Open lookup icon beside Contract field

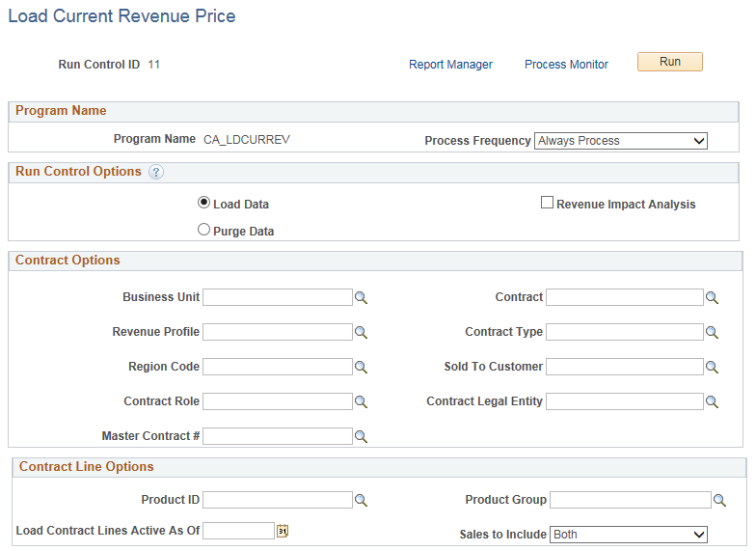712,297
